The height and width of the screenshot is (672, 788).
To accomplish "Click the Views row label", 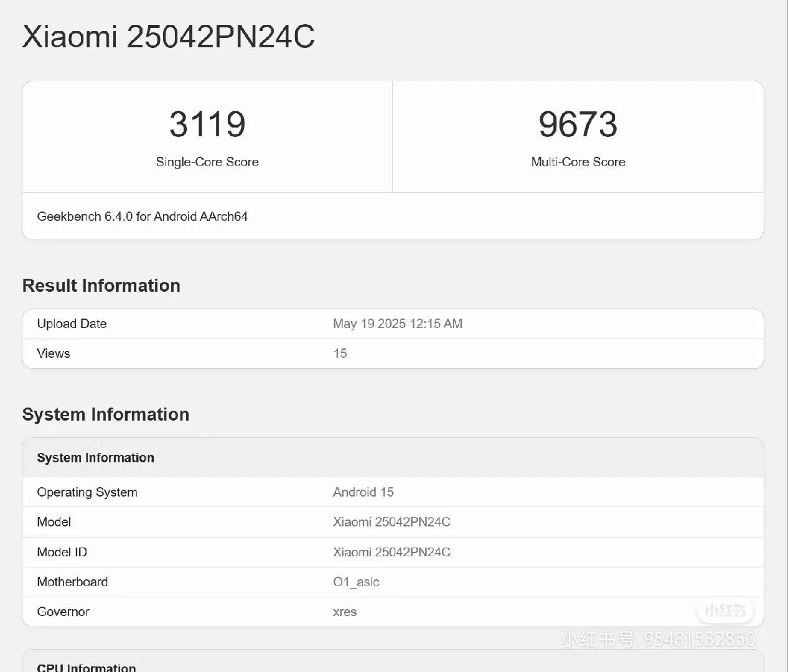I will 54,353.
